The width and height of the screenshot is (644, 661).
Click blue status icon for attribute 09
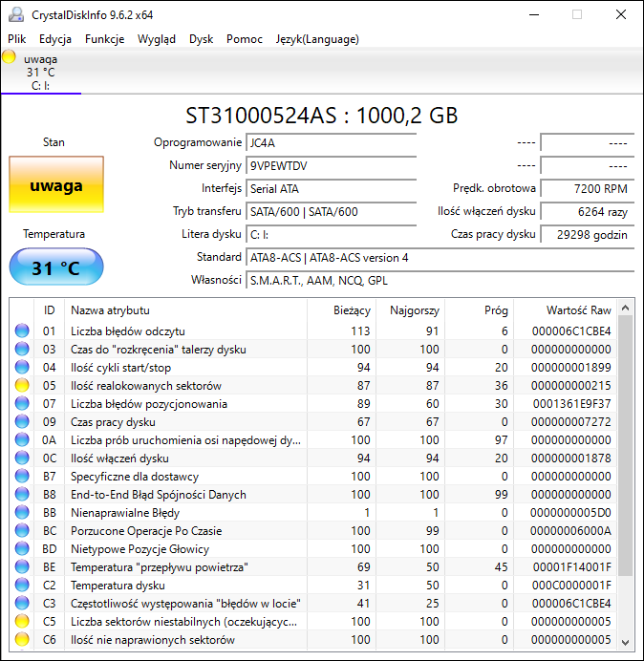pos(22,421)
